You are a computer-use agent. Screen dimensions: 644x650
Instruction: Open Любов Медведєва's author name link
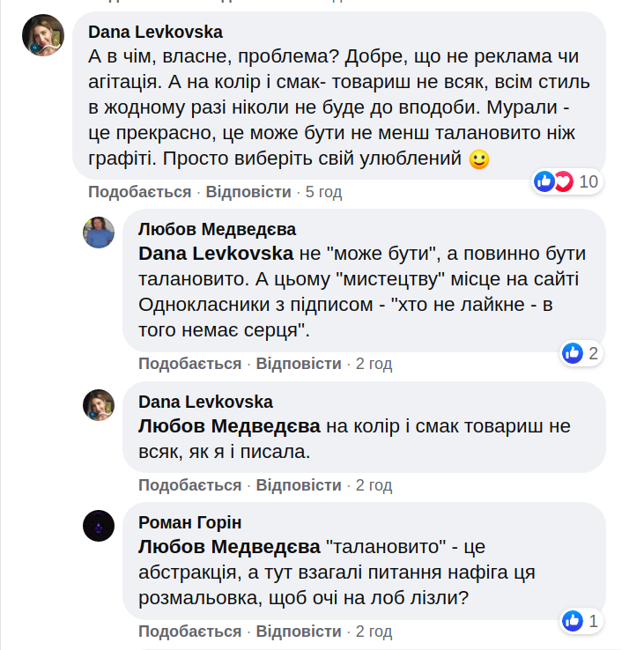tap(217, 230)
